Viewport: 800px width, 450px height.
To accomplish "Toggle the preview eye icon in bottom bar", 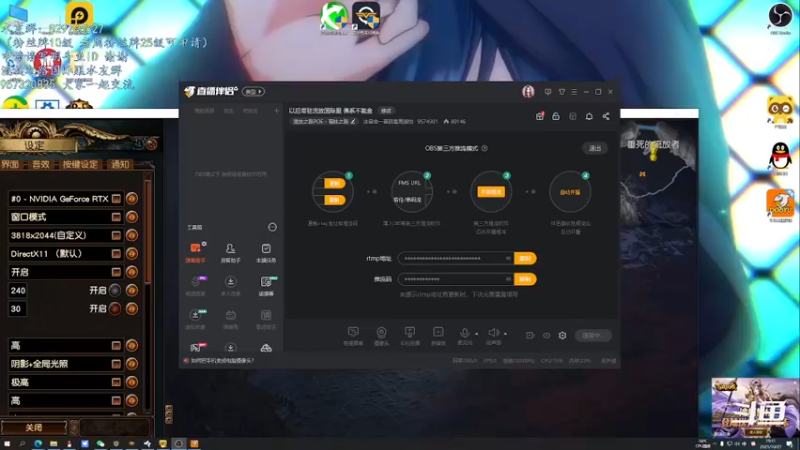I will pyautogui.click(x=546, y=336).
